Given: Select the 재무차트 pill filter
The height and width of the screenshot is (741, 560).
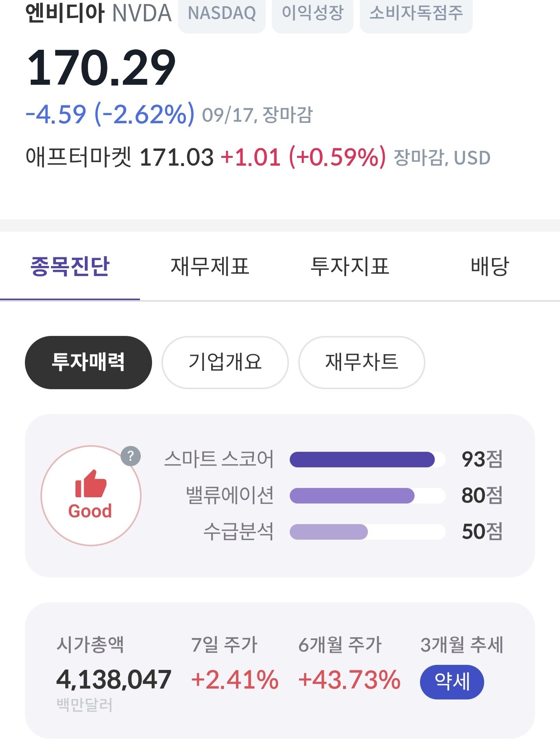Looking at the screenshot, I should click(362, 362).
